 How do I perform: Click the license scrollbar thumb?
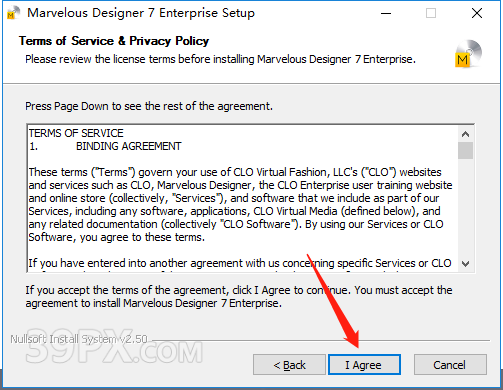pos(465,151)
